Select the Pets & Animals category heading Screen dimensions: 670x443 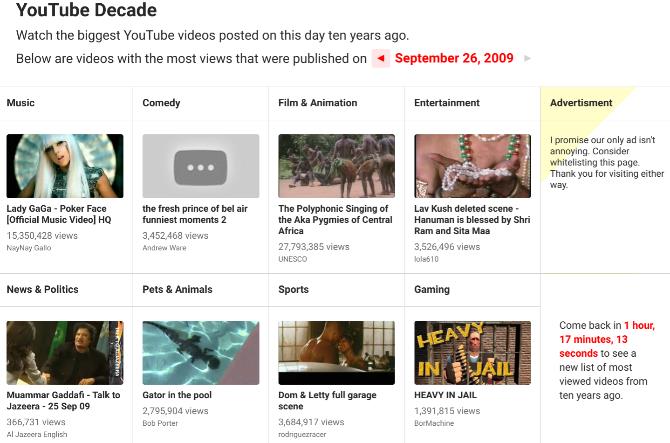click(178, 289)
